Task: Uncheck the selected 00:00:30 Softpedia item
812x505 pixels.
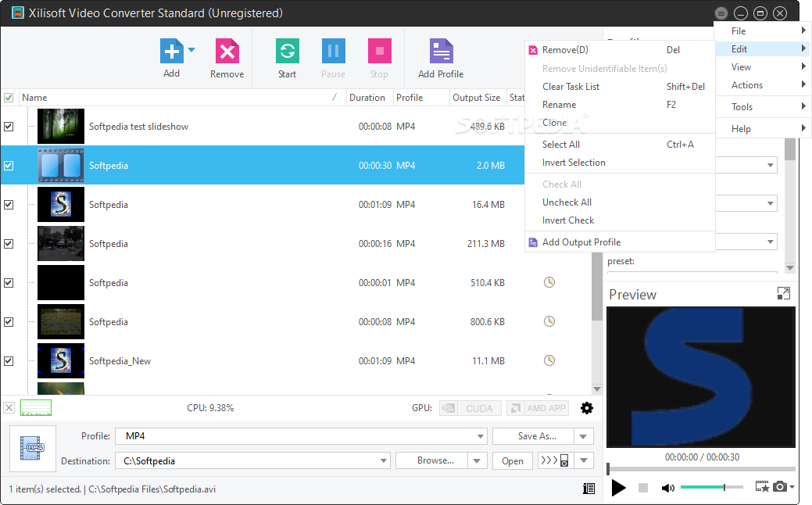Action: tap(9, 166)
